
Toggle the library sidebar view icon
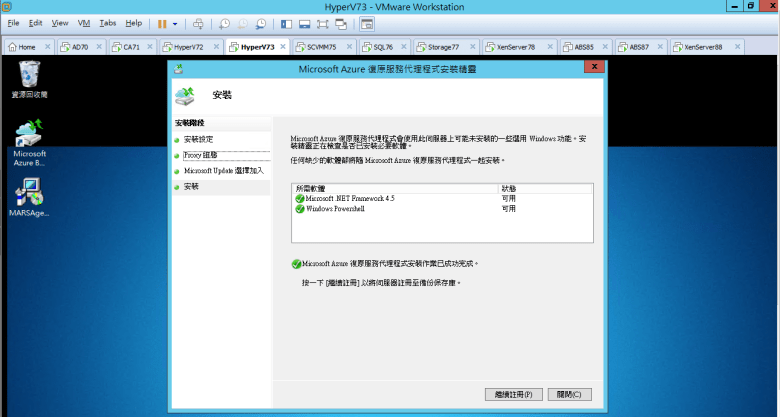[x=287, y=22]
